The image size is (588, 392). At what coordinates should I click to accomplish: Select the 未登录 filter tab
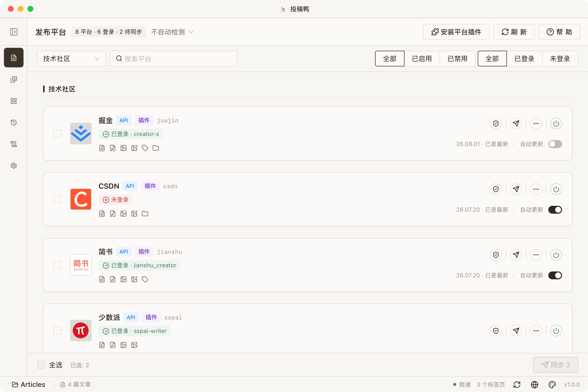[560, 59]
